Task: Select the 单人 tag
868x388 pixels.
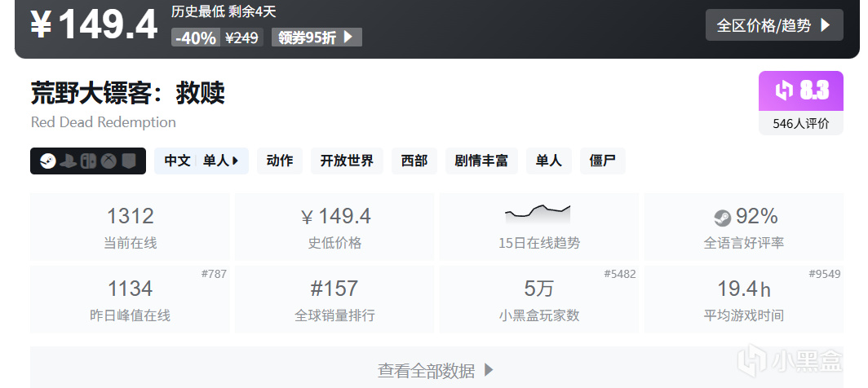Action: coord(548,161)
